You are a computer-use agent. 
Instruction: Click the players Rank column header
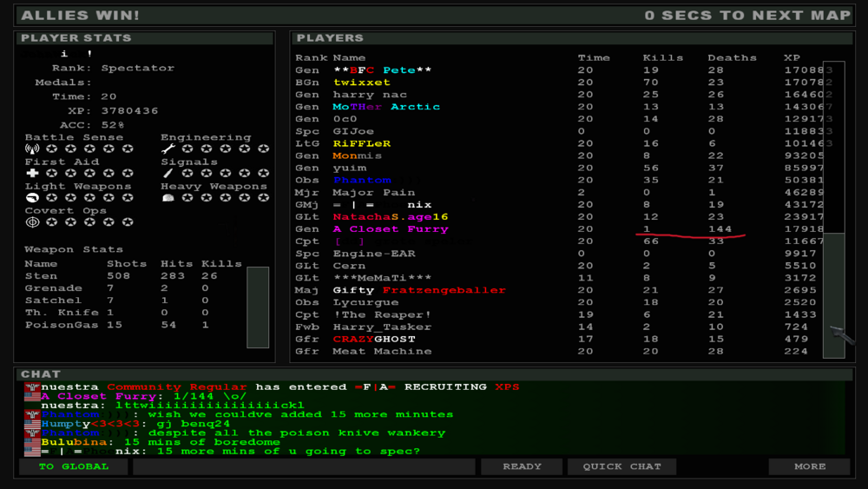311,57
